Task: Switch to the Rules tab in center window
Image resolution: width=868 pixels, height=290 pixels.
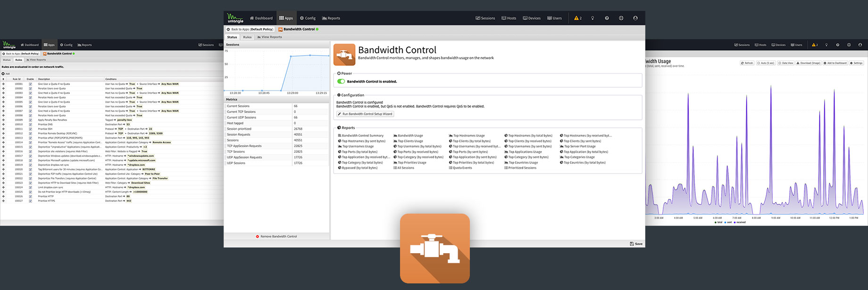Action: tap(247, 37)
